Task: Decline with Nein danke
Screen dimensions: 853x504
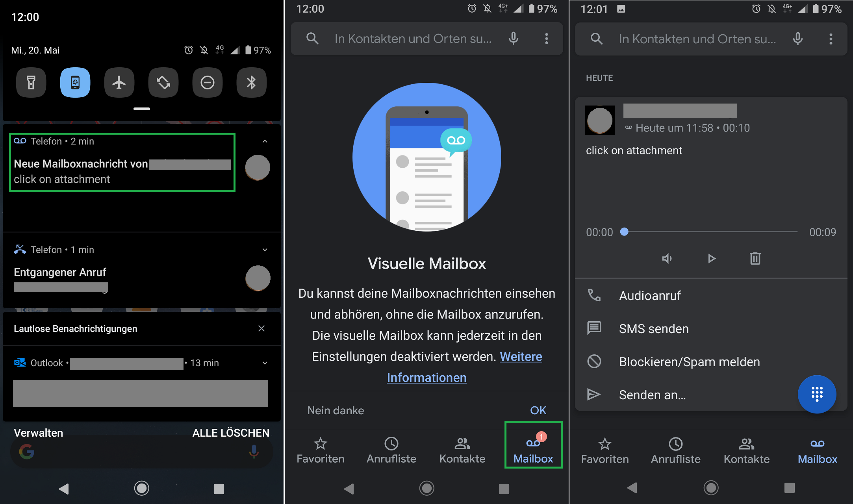Action: pos(336,410)
